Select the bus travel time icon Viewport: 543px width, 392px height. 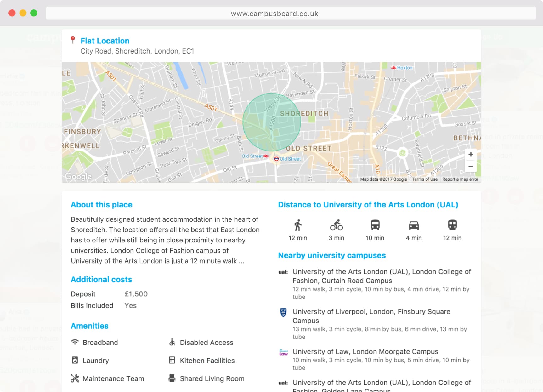tap(375, 225)
